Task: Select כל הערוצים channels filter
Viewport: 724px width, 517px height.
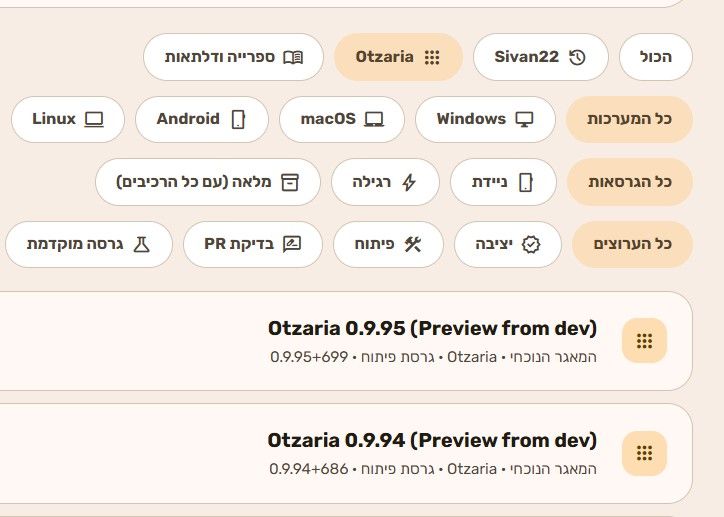Action: 633,244
